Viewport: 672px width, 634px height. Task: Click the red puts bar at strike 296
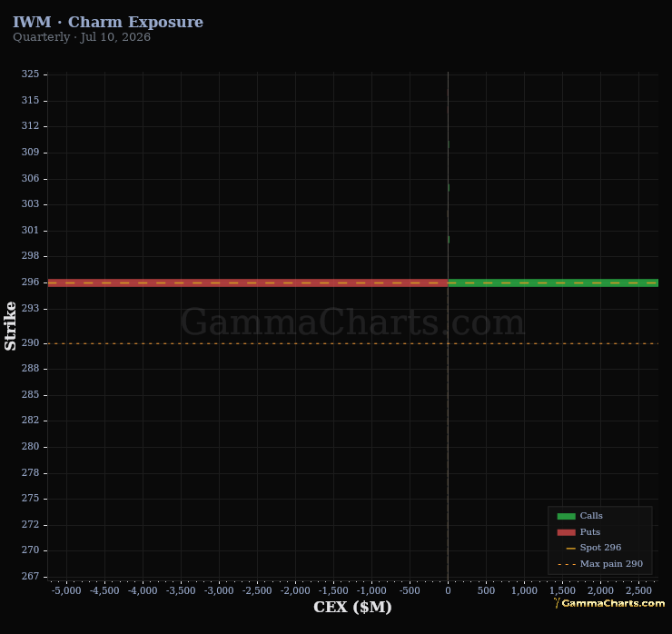pos(248,282)
